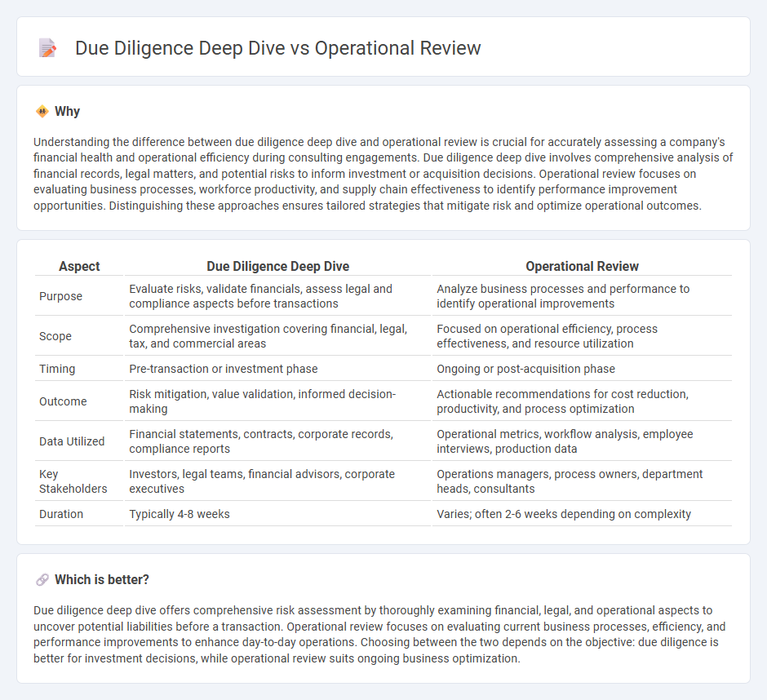The height and width of the screenshot is (700, 767).
Task: Click the 'Which is better?' heading
Action: [102, 580]
